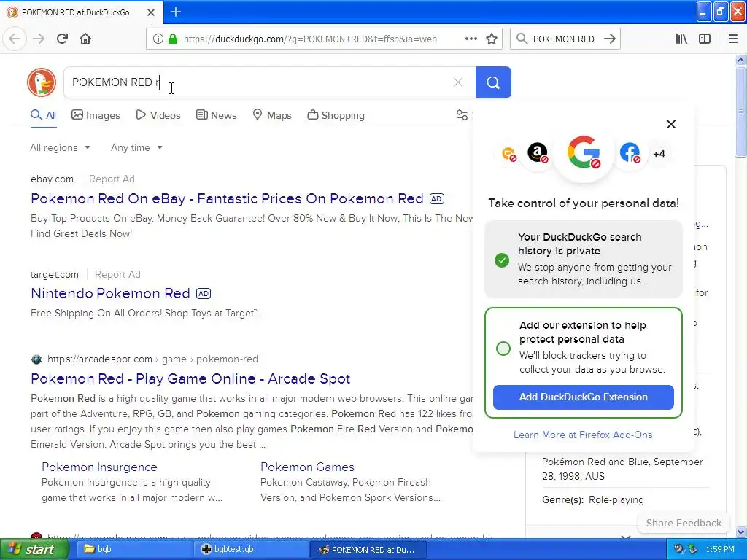Click the Firefox address bar URL
Image resolution: width=747 pixels, height=560 pixels.
[x=309, y=39]
